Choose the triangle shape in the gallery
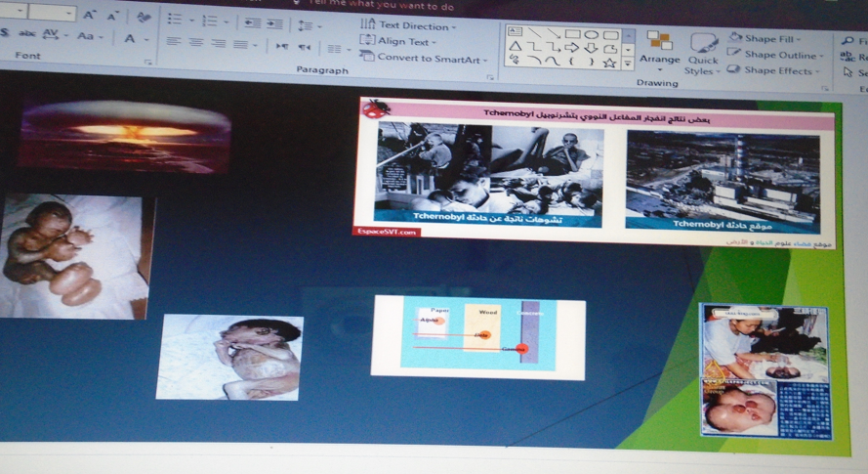868x474 pixels. [x=515, y=48]
